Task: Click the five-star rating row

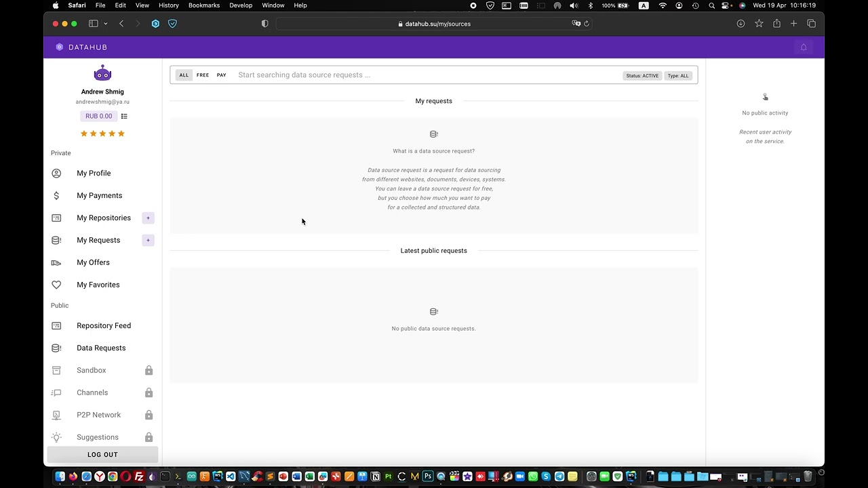Action: (x=102, y=134)
